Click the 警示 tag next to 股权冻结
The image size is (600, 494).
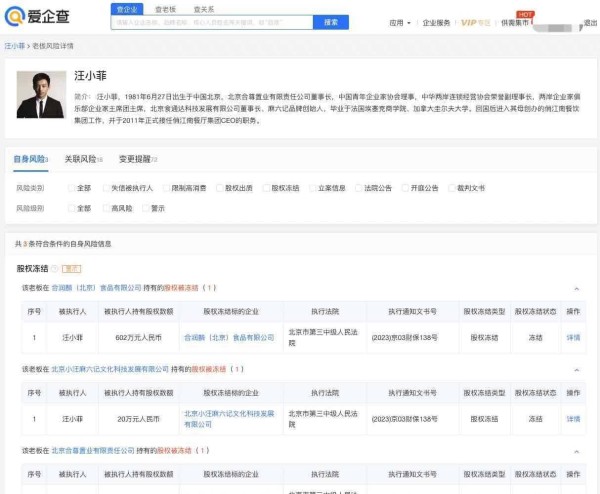(x=72, y=269)
